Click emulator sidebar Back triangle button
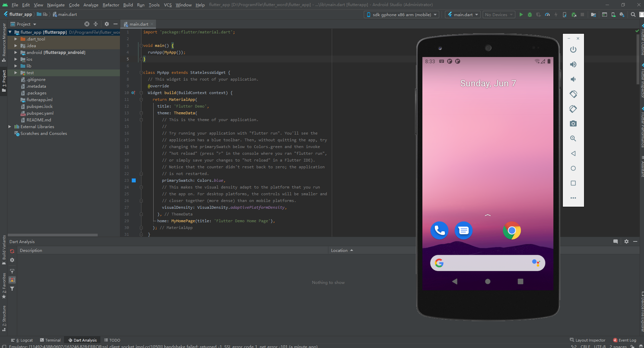The image size is (644, 348). click(573, 153)
